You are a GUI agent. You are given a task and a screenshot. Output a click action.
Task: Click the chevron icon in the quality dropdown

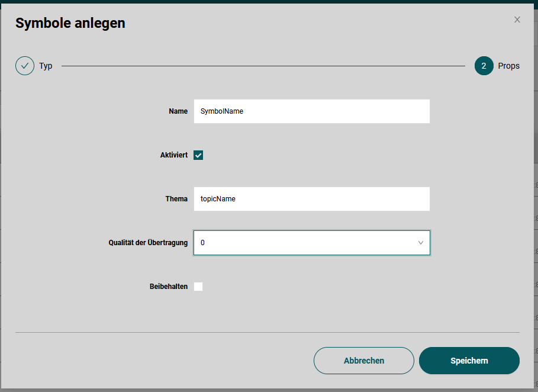[x=420, y=243]
